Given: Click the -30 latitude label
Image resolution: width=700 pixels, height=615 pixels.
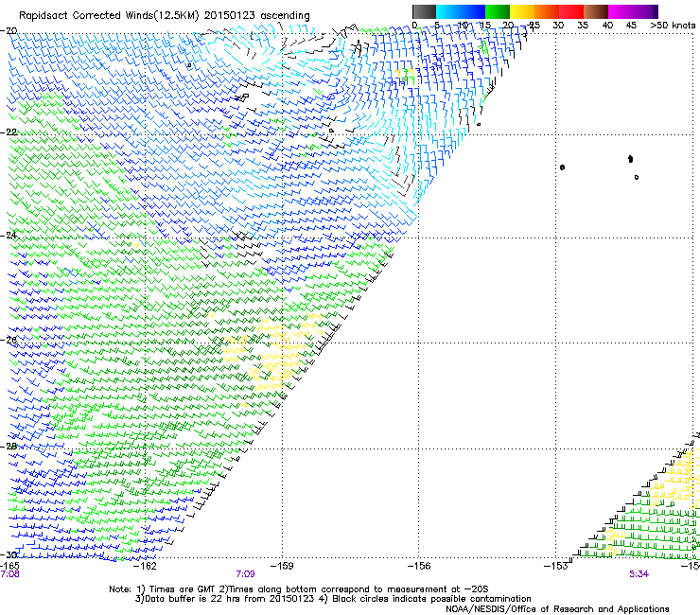Looking at the screenshot, I should click(x=9, y=554).
